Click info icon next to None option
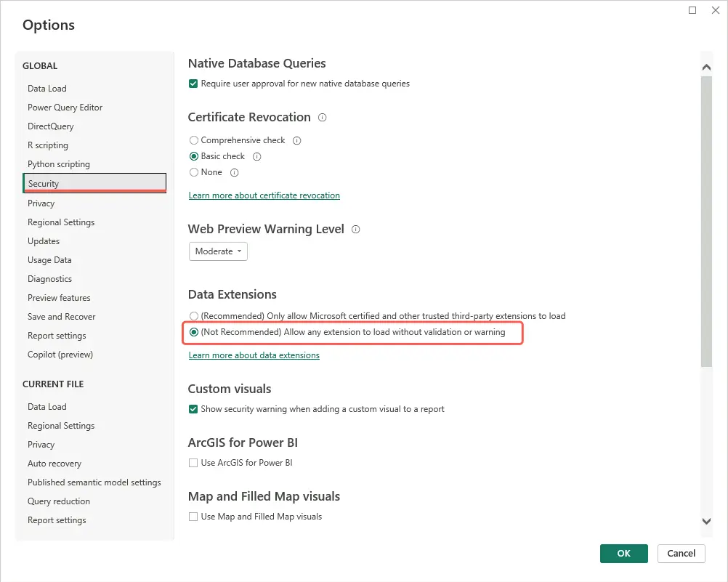 [x=235, y=173]
